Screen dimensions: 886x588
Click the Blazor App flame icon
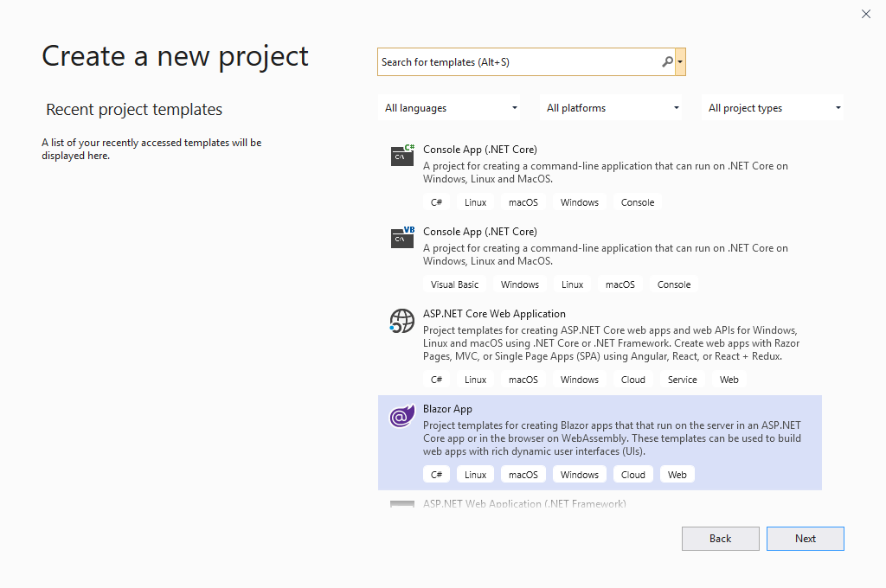[x=401, y=416]
